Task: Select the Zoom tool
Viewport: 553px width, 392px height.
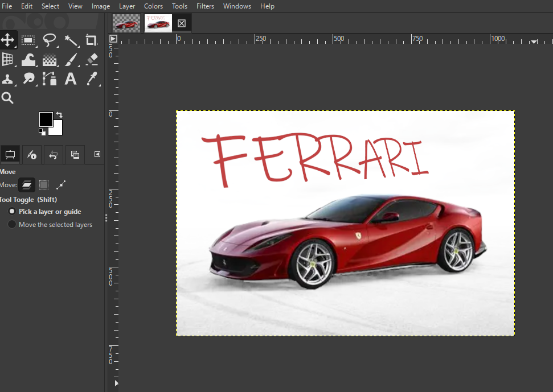Action: click(8, 97)
